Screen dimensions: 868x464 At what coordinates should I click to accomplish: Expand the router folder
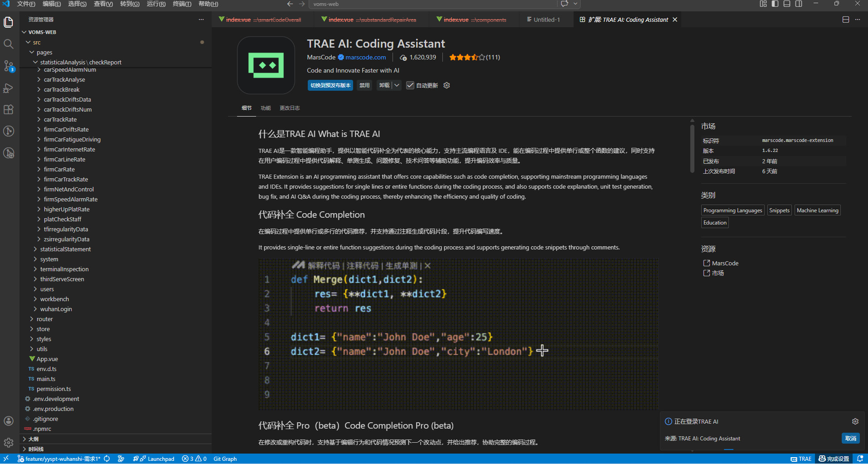(44, 319)
